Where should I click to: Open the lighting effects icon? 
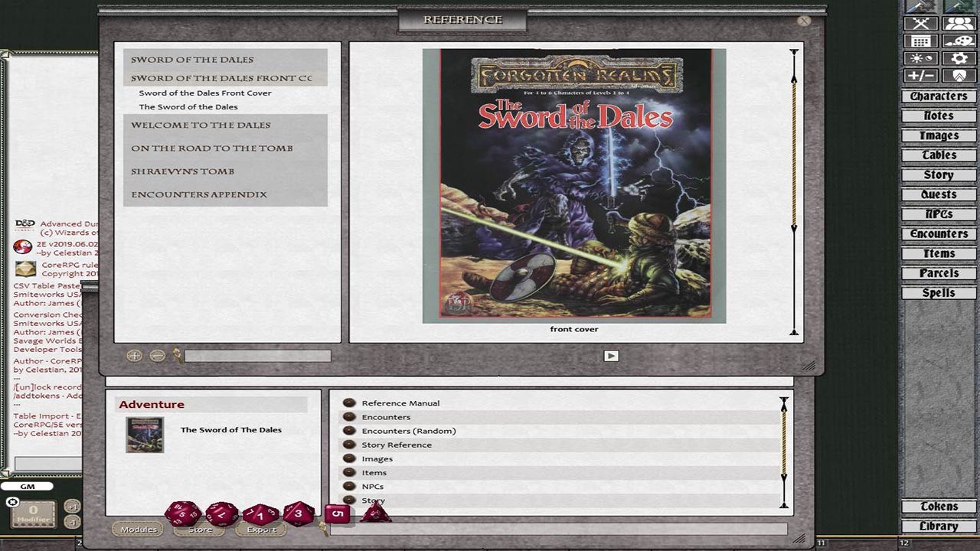tap(923, 58)
